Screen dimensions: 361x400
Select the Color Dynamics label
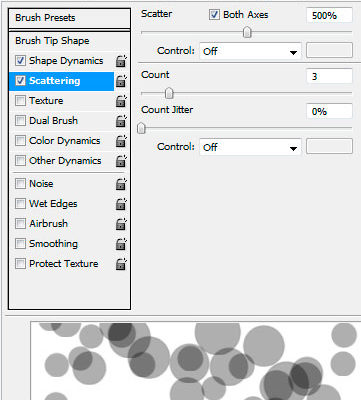coord(65,141)
